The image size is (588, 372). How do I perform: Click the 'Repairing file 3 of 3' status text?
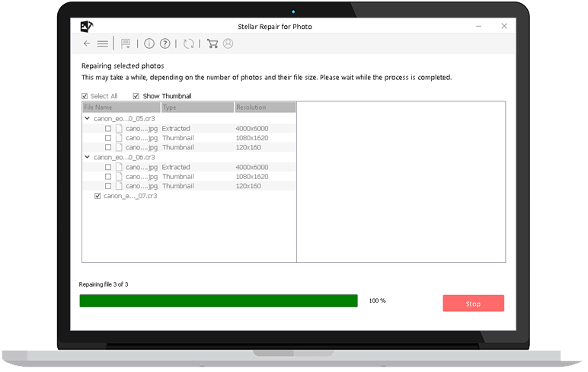[104, 284]
